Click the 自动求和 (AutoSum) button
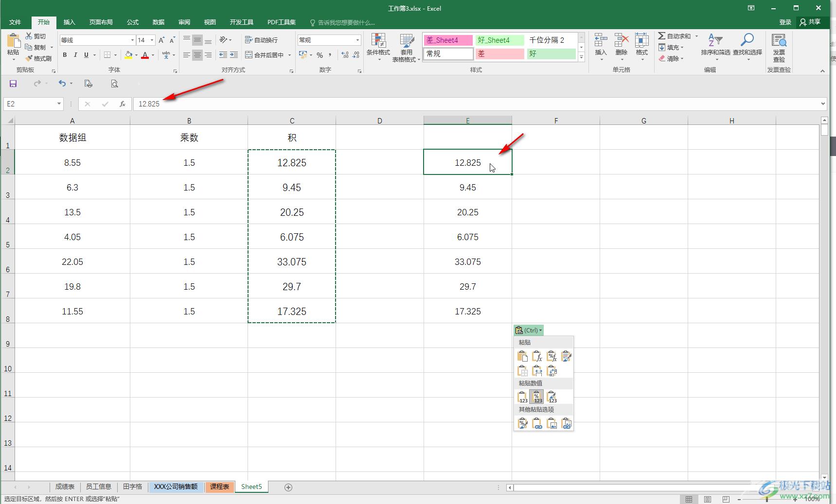 point(675,36)
